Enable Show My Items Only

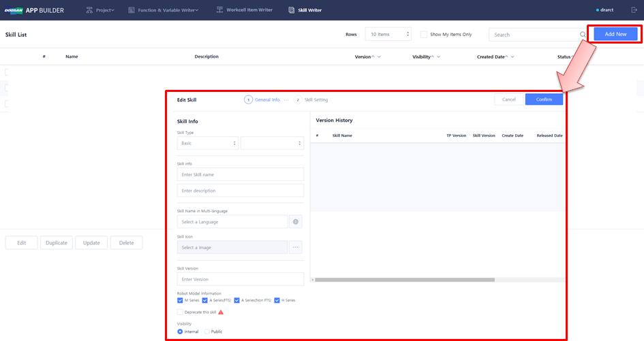point(424,35)
